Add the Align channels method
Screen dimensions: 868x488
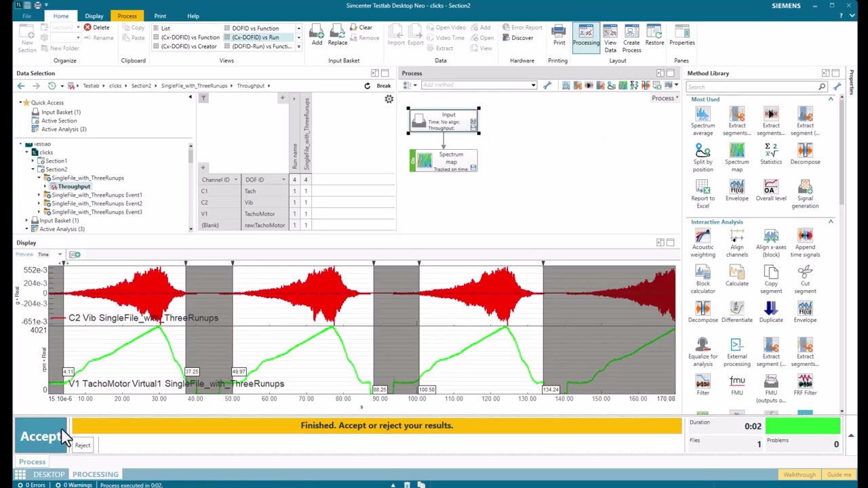point(737,243)
